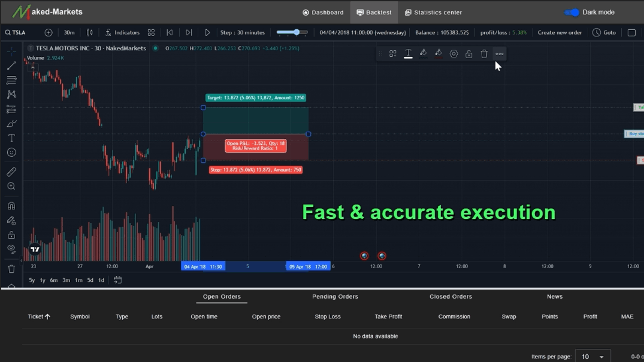Select the trend line drawing tool

(11, 66)
